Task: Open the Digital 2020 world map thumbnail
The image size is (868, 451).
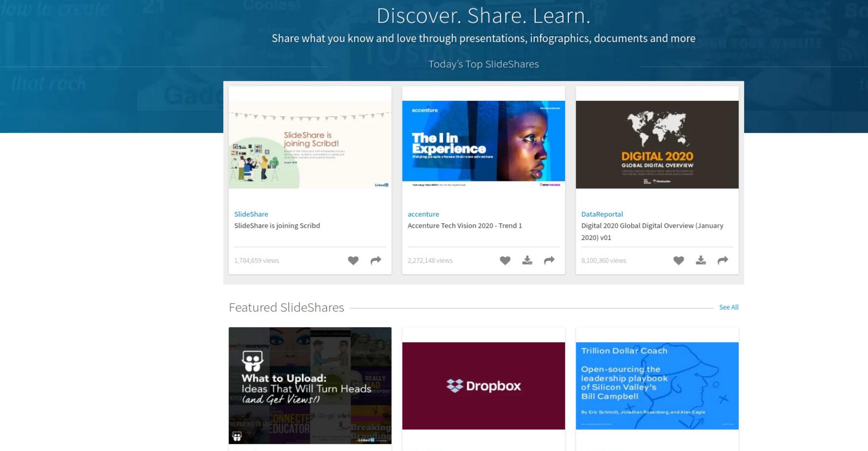Action: (x=657, y=144)
